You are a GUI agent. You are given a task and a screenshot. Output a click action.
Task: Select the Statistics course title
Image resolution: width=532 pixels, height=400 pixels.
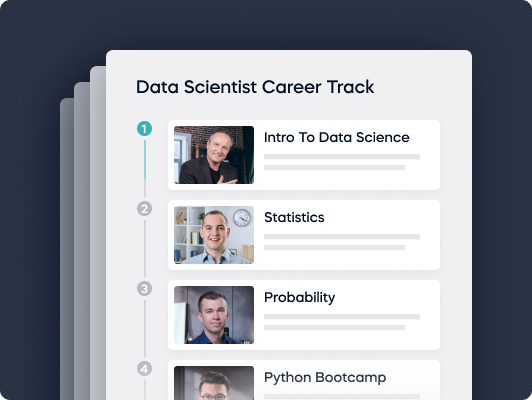coord(294,217)
